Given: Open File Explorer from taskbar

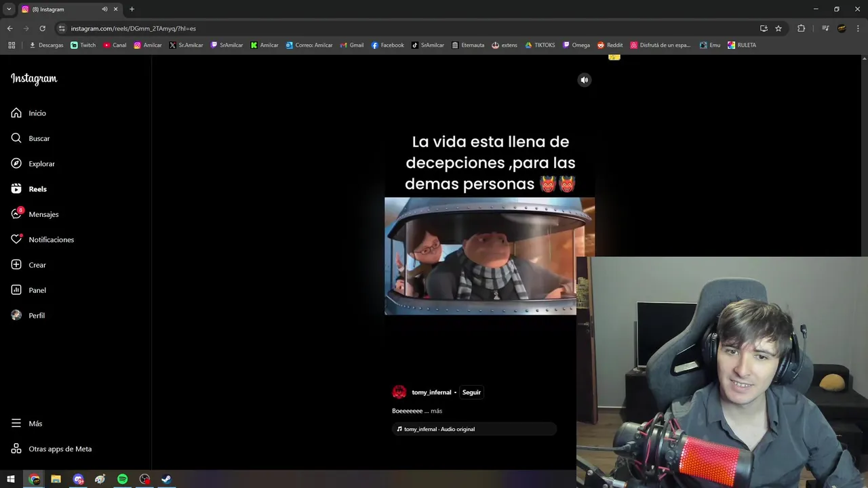Looking at the screenshot, I should (56, 479).
